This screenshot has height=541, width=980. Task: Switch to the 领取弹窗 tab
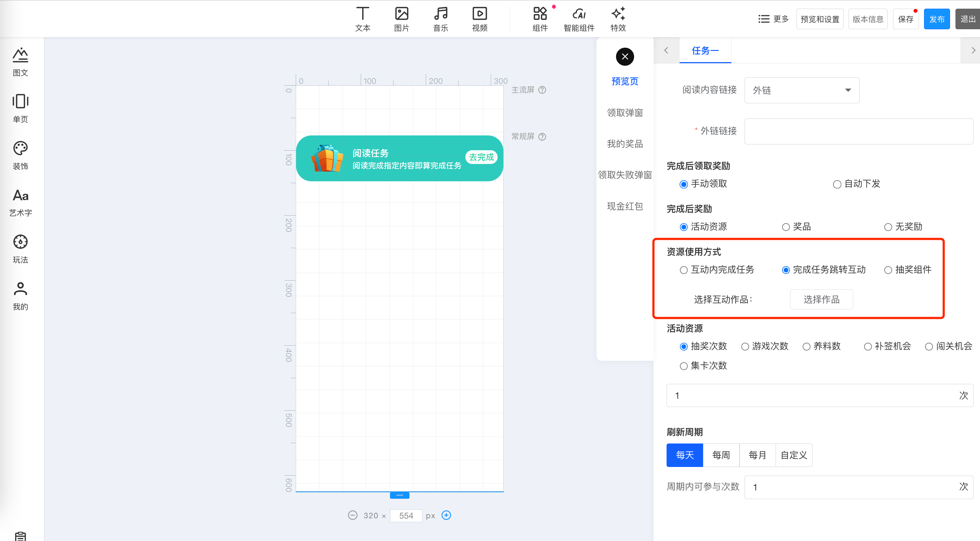(x=625, y=113)
